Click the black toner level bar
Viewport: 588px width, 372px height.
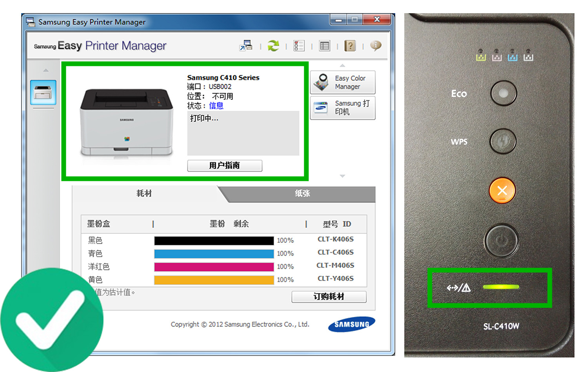click(x=214, y=241)
